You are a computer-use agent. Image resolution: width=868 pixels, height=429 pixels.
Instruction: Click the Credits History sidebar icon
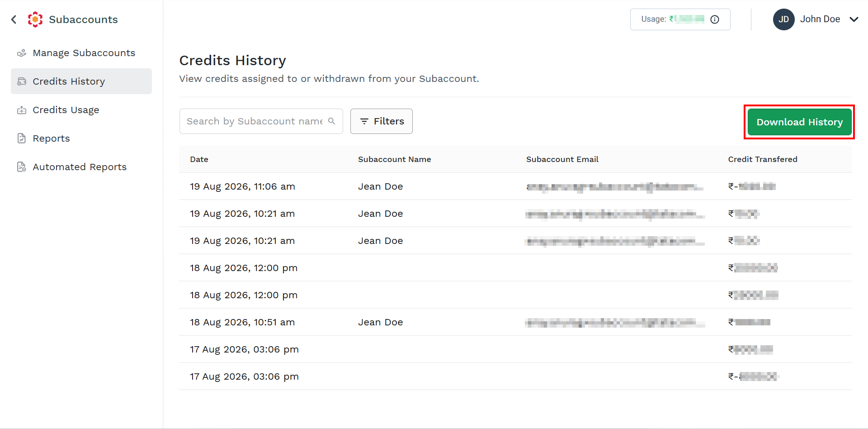22,81
